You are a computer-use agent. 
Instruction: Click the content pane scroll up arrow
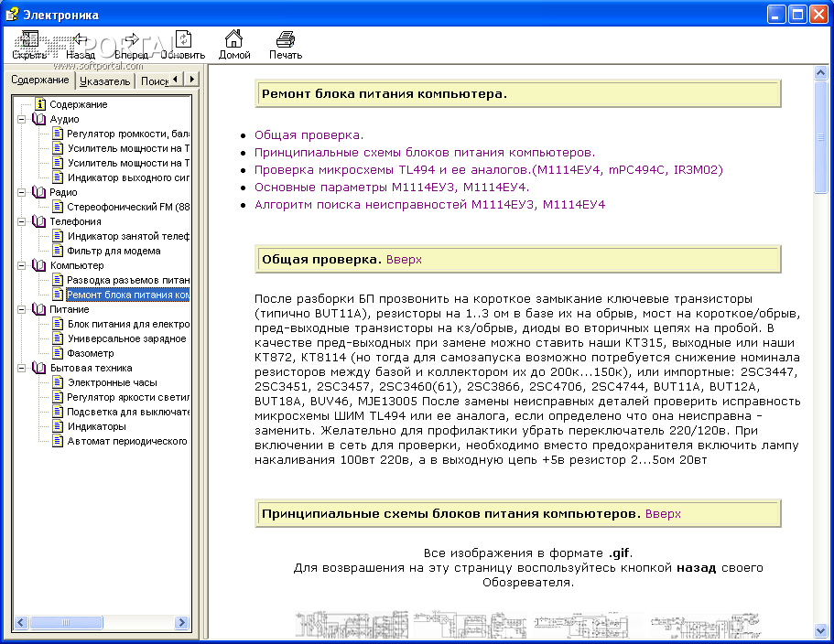[820, 73]
